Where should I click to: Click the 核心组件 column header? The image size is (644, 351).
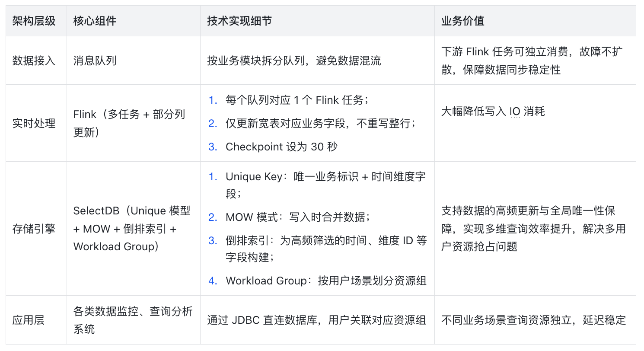coord(95,21)
